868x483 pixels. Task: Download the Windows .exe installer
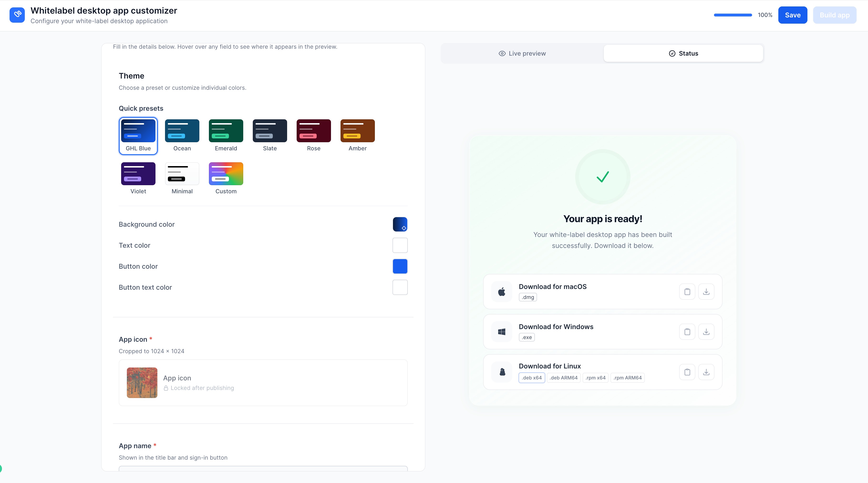tap(706, 332)
